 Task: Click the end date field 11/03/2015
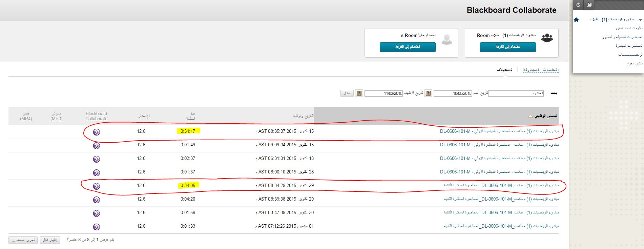point(383,93)
